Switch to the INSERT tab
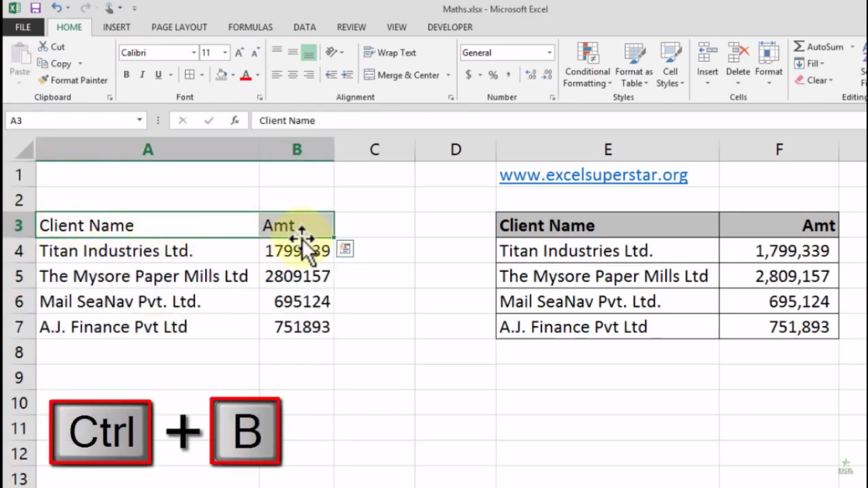This screenshot has height=488, width=868. pyautogui.click(x=117, y=27)
